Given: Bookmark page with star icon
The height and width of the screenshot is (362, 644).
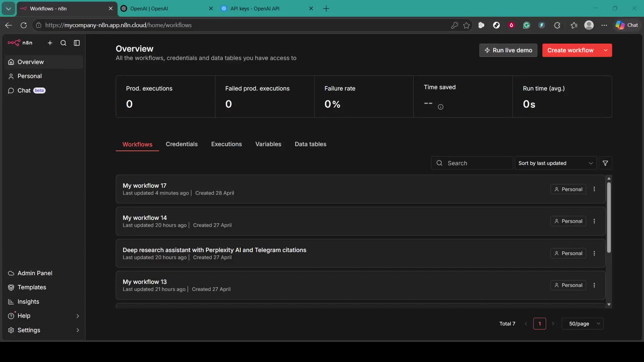Looking at the screenshot, I should pyautogui.click(x=466, y=25).
